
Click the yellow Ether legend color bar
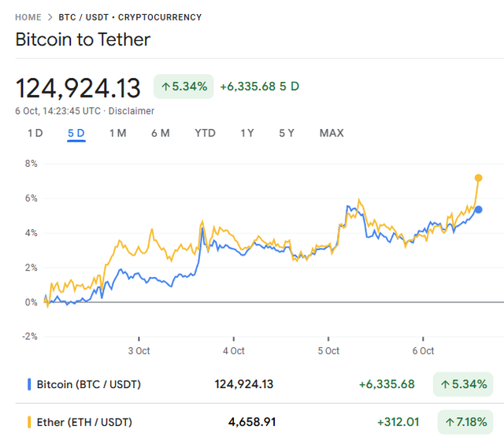pos(29,422)
